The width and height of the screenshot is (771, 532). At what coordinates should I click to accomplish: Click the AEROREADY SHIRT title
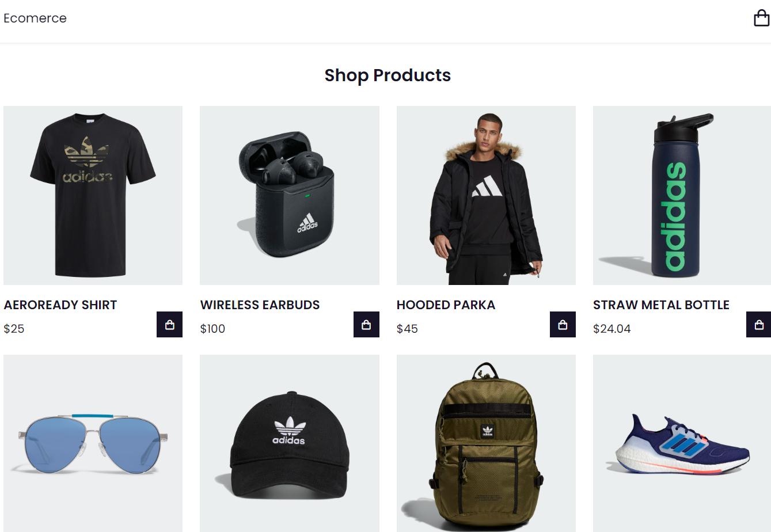[x=60, y=305]
